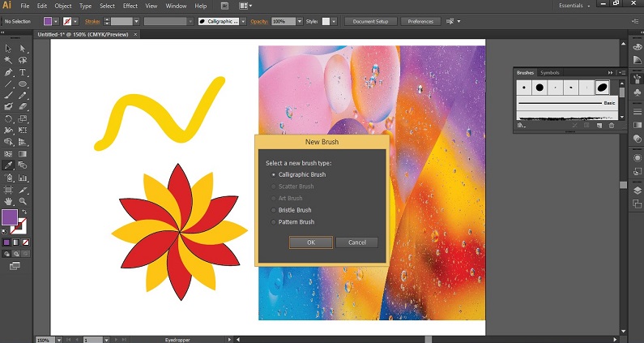
Task: Click the trash Delete Brush icon
Action: pos(612,126)
